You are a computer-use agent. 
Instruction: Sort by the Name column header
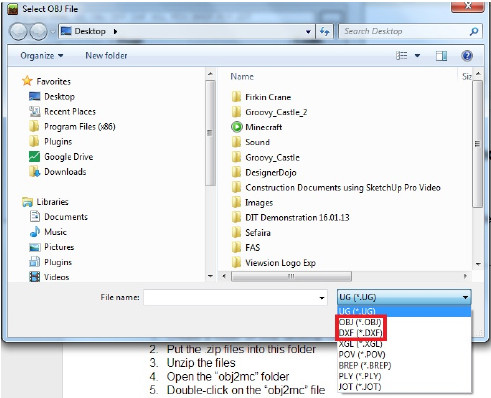(242, 77)
